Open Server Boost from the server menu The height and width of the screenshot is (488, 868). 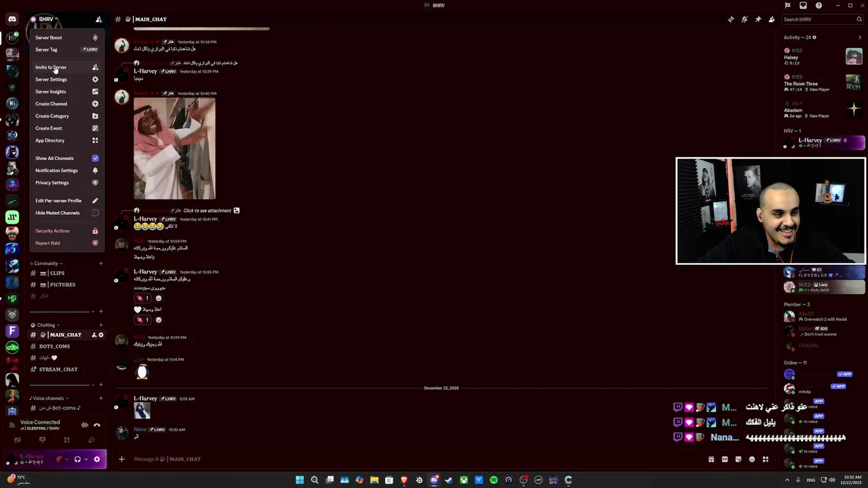pos(66,37)
